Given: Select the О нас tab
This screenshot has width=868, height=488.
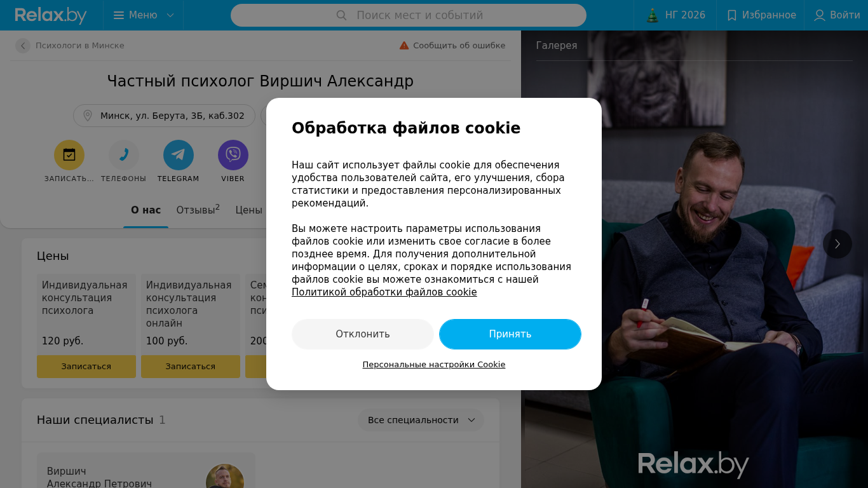Looking at the screenshot, I should 146,210.
